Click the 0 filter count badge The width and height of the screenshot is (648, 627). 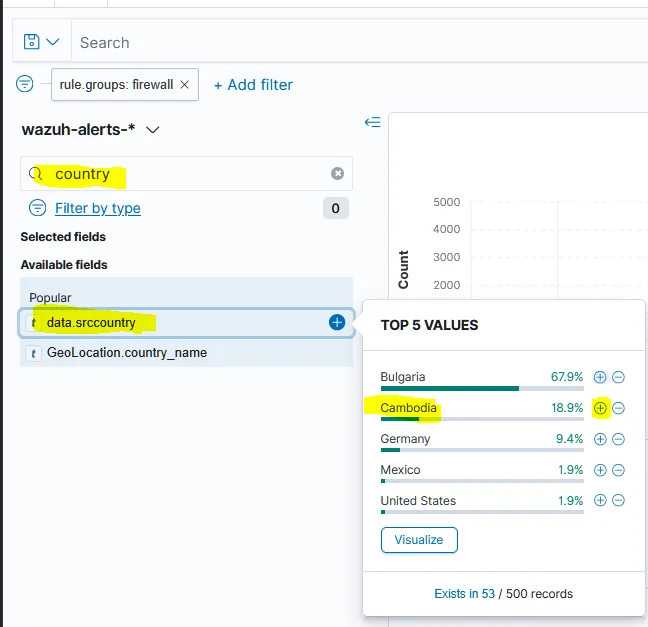click(336, 208)
